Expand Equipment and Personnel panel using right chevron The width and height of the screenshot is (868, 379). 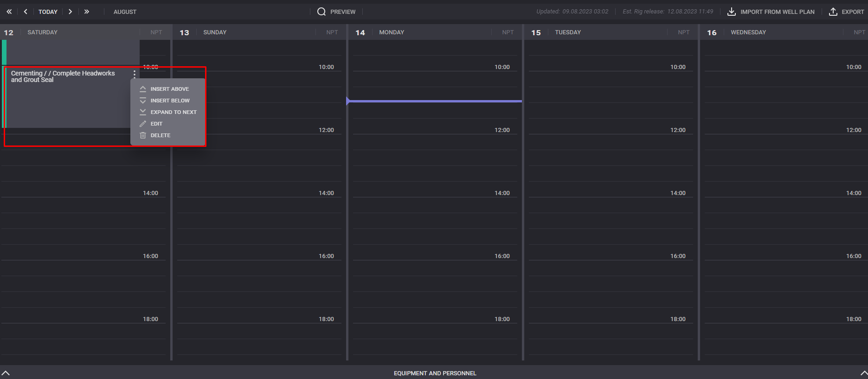click(x=863, y=373)
